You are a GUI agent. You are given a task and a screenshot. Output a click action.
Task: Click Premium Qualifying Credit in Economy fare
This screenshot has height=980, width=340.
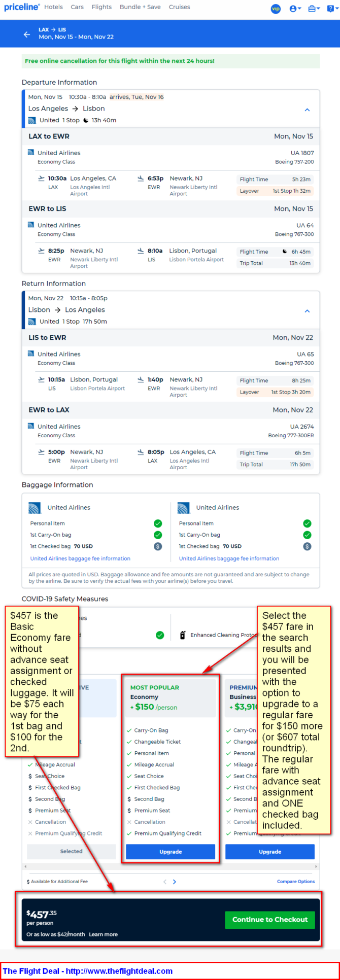pyautogui.click(x=168, y=833)
